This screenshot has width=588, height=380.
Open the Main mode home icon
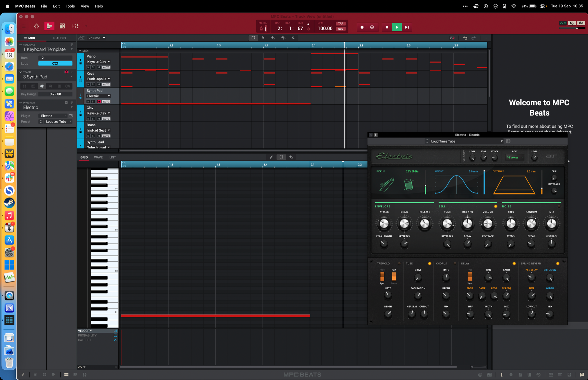tap(36, 26)
